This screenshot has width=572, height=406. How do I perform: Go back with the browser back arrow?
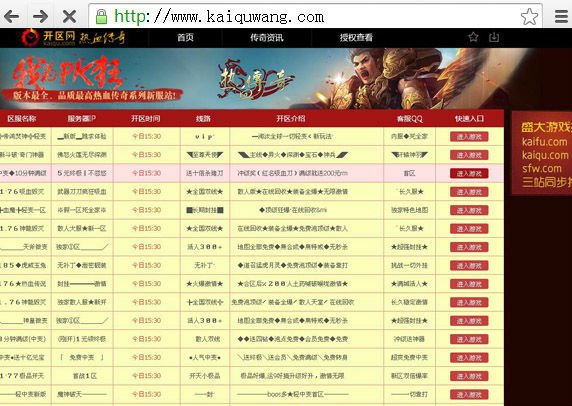12,16
